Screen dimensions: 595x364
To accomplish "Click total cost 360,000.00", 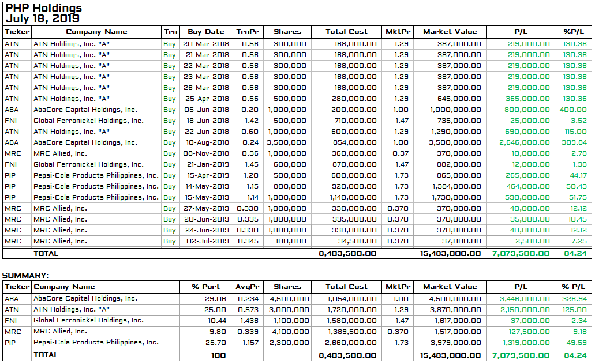I will click(354, 154).
